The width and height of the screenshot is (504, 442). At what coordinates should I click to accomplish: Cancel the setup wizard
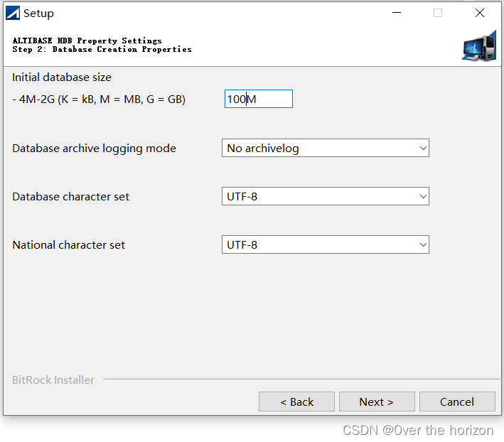(x=457, y=401)
